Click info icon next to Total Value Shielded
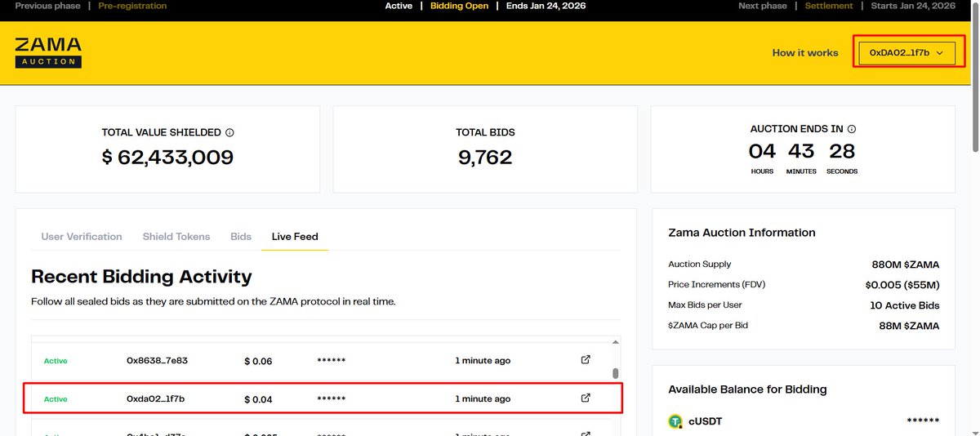The image size is (980, 436). pos(229,132)
